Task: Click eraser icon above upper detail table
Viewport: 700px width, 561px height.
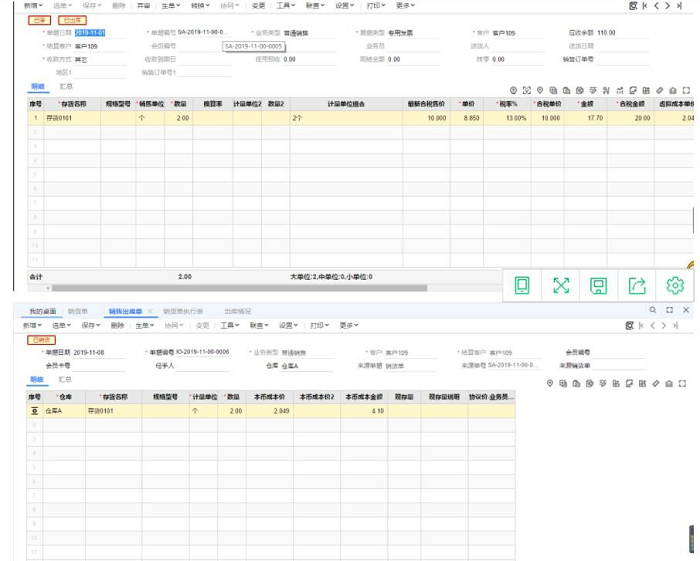Action: pos(659,91)
